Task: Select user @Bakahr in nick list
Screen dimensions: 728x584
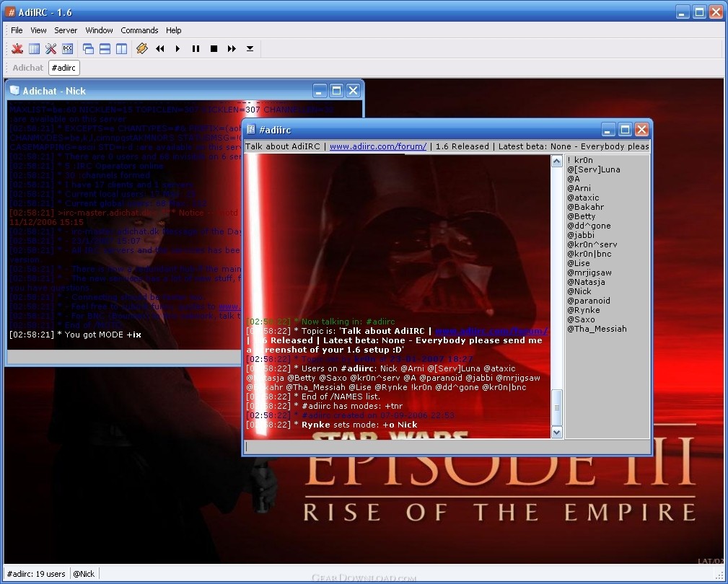Action: (585, 208)
